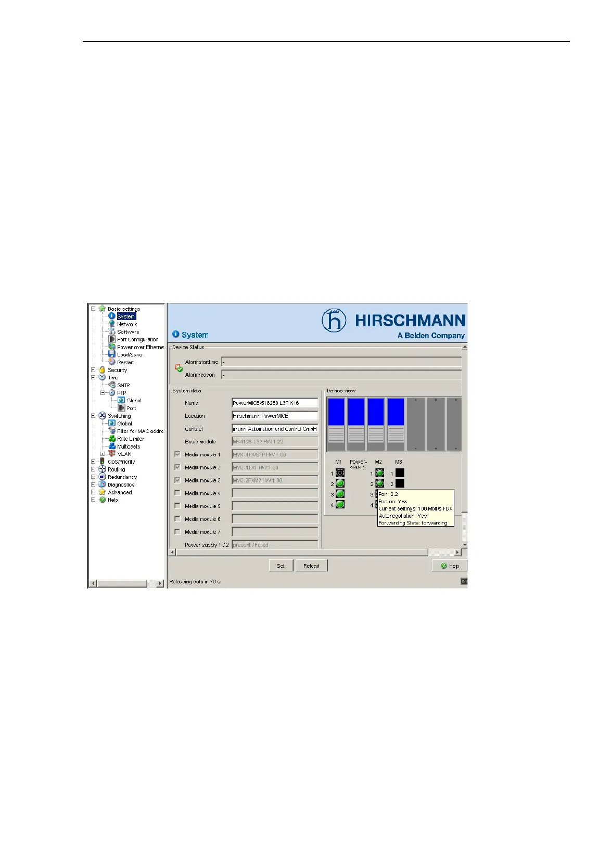This screenshot has height=868, width=611.
Task: Enable the Media module 6 checkbox
Action: click(x=177, y=519)
